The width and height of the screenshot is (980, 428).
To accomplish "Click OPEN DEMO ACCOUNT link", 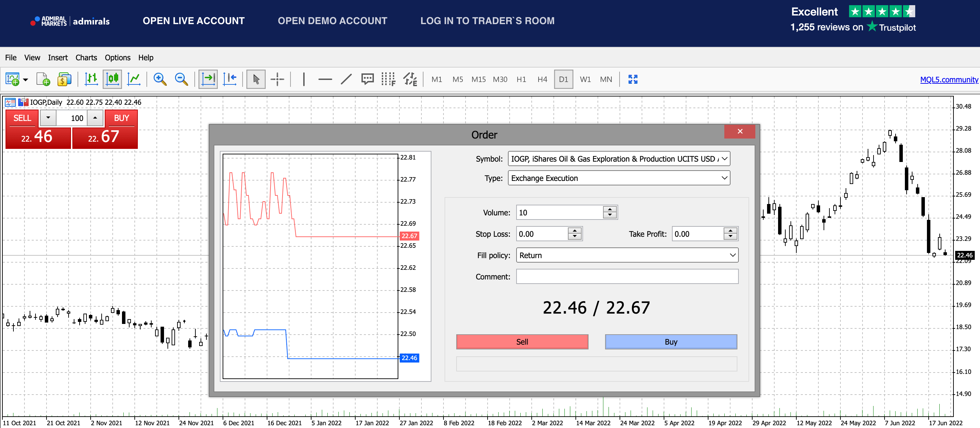I will [333, 21].
